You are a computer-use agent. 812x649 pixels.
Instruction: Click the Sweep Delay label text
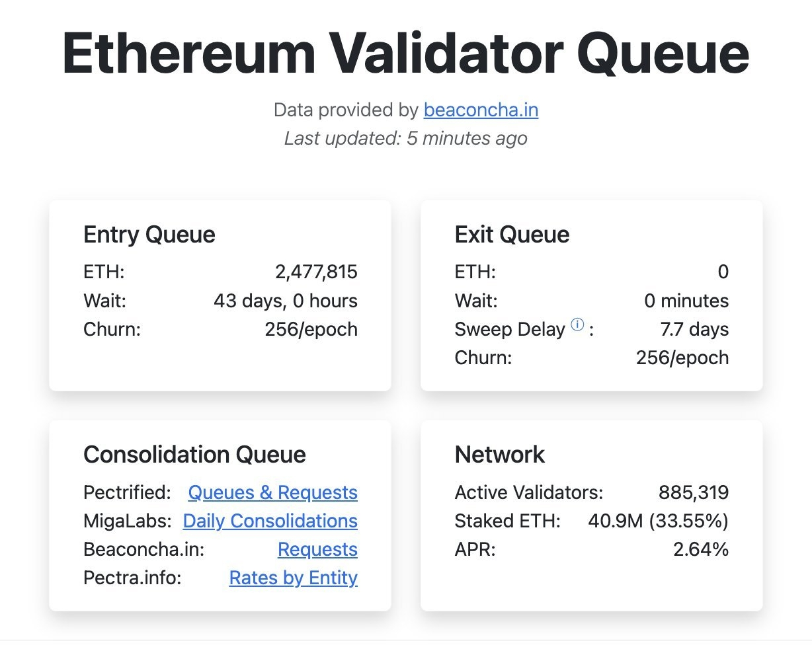click(510, 329)
